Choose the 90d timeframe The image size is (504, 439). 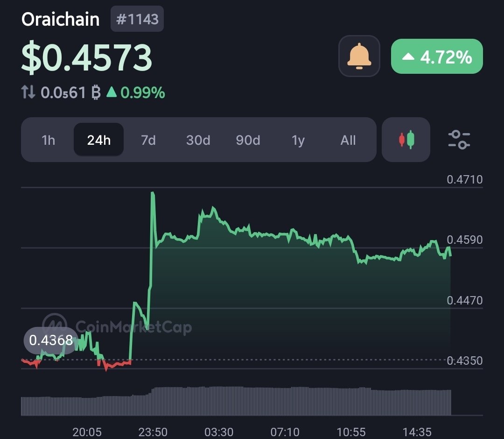point(248,140)
